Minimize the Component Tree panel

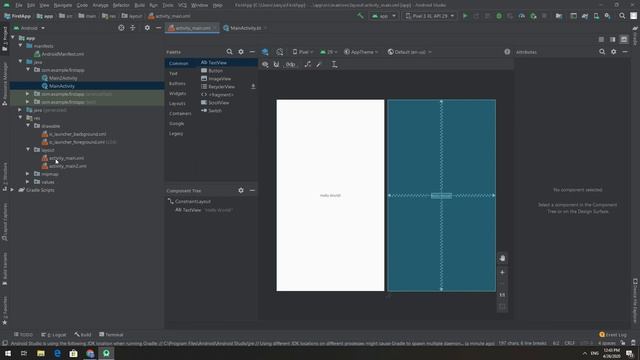[252, 191]
